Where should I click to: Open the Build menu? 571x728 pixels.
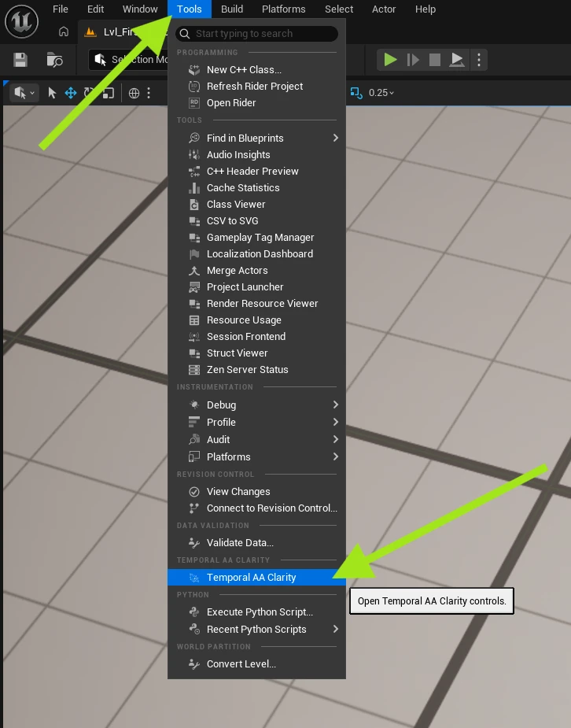232,9
